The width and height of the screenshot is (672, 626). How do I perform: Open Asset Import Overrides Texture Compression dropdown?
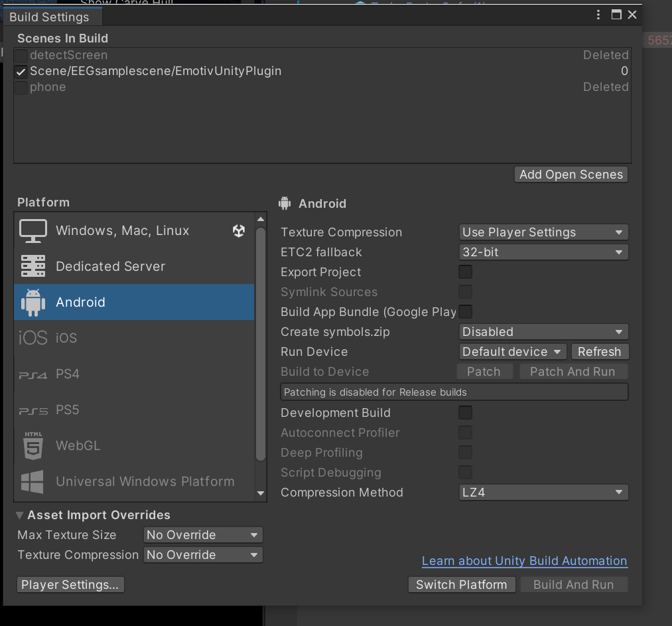(203, 555)
